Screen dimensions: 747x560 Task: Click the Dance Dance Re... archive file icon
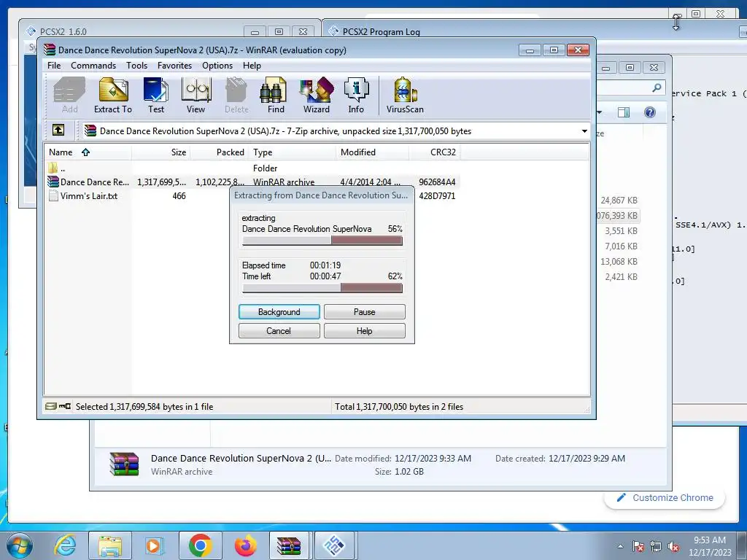point(53,182)
